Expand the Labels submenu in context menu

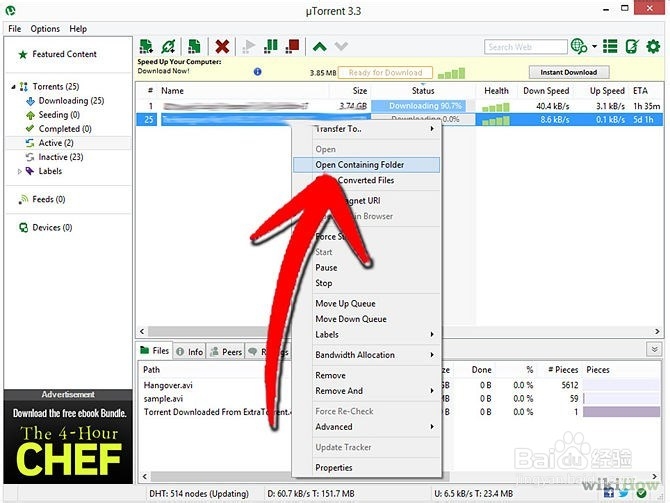pyautogui.click(x=432, y=335)
